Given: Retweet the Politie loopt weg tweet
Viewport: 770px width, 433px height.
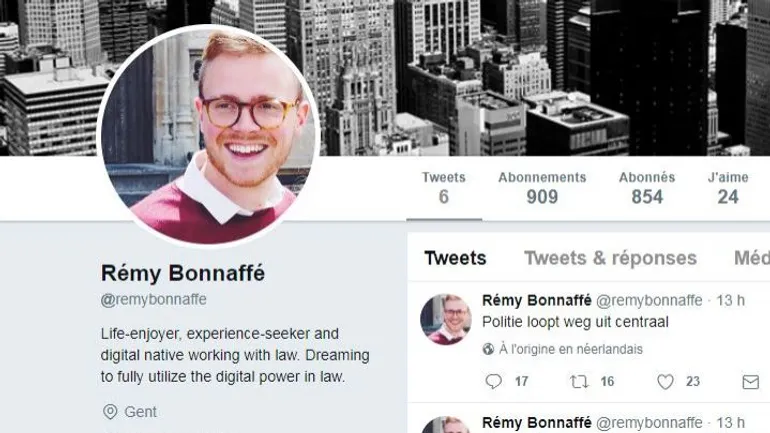Looking at the screenshot, I should click(x=579, y=381).
